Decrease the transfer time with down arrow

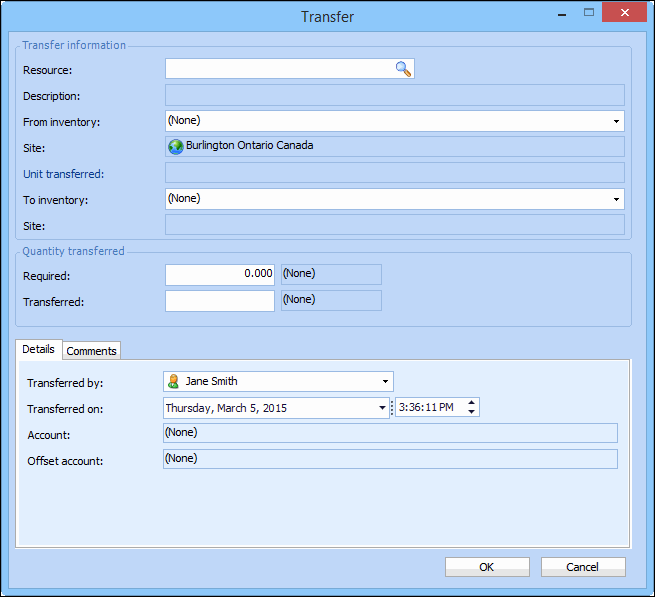point(471,412)
